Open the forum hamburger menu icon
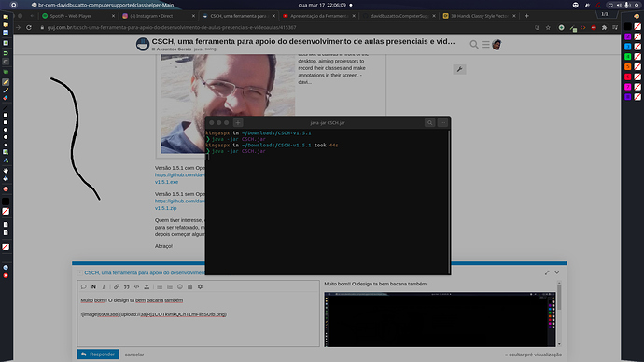644x362 pixels. (x=485, y=45)
